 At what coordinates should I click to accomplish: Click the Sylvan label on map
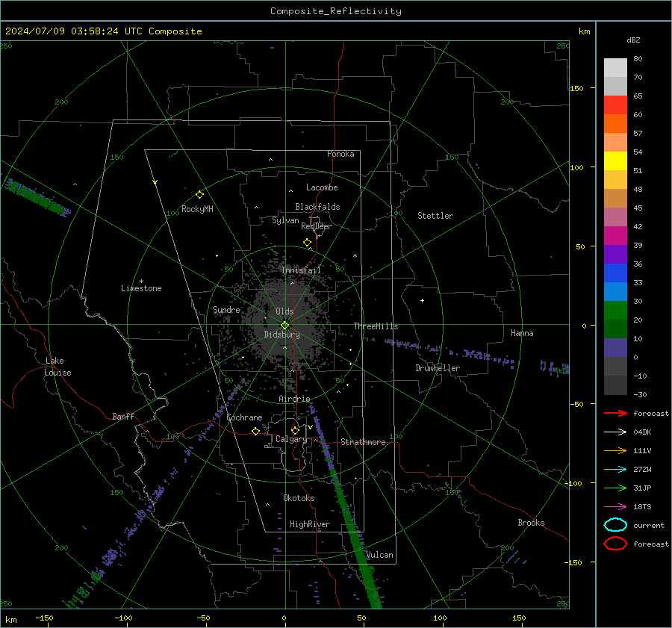click(x=285, y=220)
